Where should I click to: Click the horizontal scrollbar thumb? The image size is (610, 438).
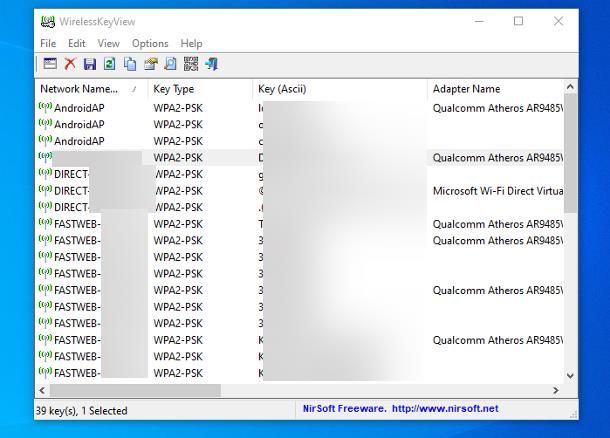coord(135,390)
